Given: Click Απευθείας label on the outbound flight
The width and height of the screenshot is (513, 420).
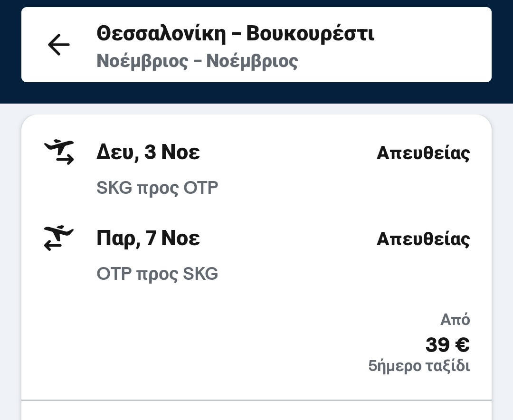Looking at the screenshot, I should point(423,153).
